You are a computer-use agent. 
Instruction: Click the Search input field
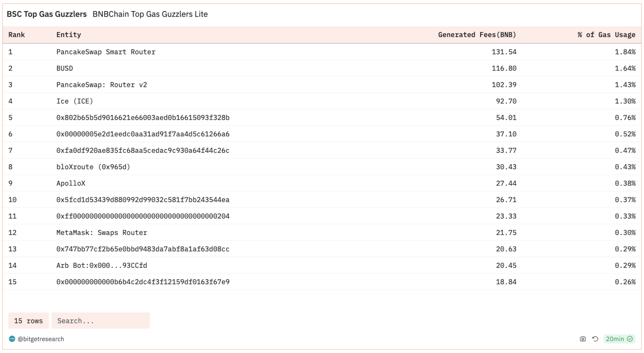(101, 321)
